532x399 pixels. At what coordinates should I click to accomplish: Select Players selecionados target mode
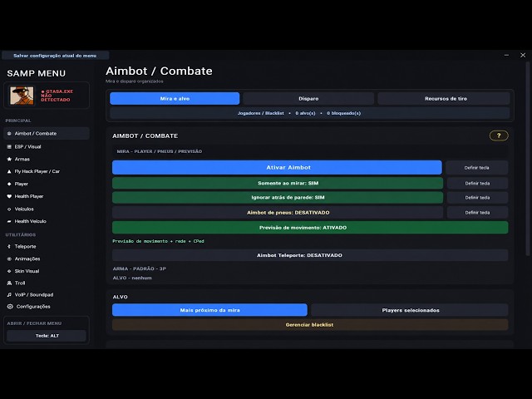coord(410,310)
